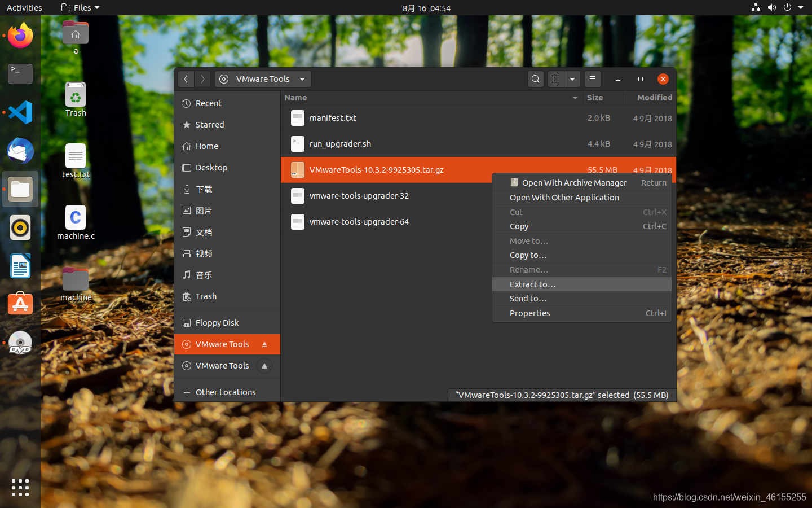The width and height of the screenshot is (812, 508).
Task: Show Applications grid in the dock
Action: 20,488
